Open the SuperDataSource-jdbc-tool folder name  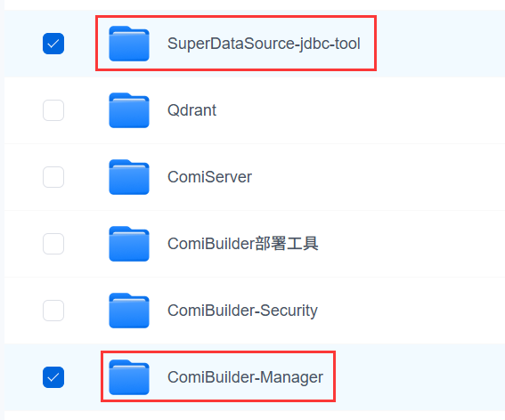(264, 44)
